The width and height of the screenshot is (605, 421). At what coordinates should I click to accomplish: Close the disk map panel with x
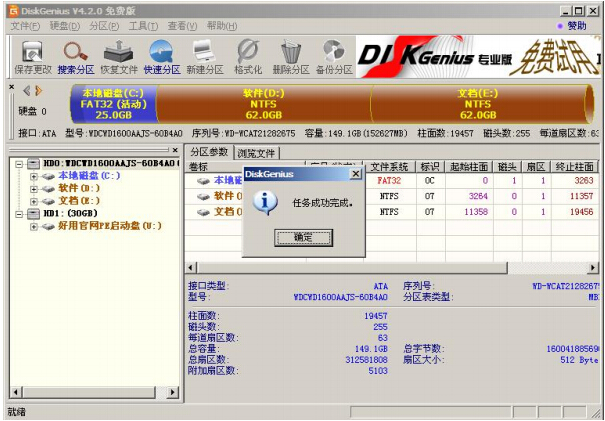click(12, 87)
